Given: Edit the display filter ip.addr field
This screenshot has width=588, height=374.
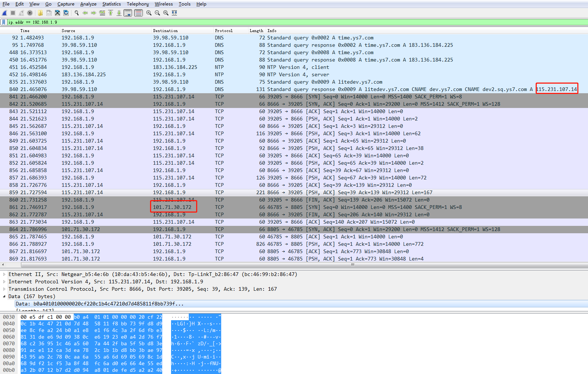Looking at the screenshot, I should (x=297, y=22).
